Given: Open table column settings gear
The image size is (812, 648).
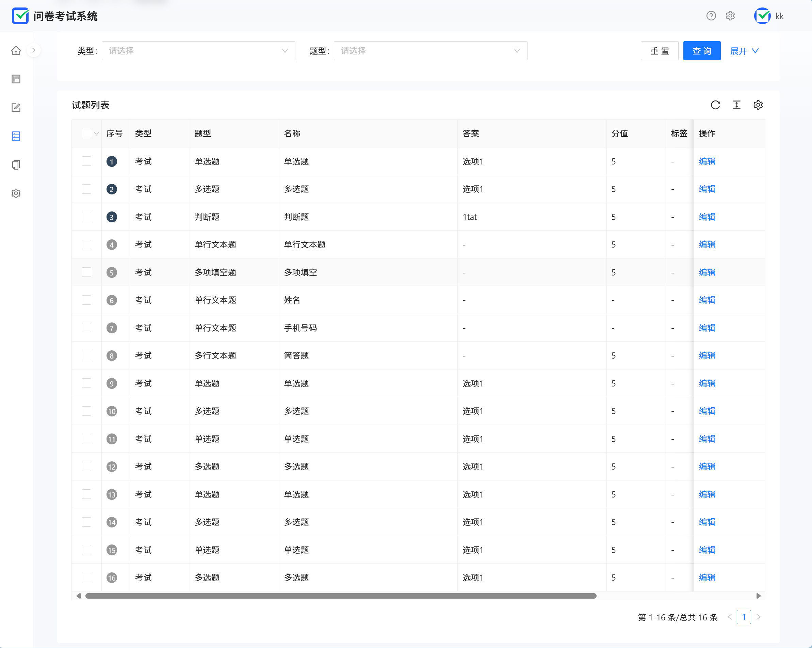Looking at the screenshot, I should [x=758, y=105].
